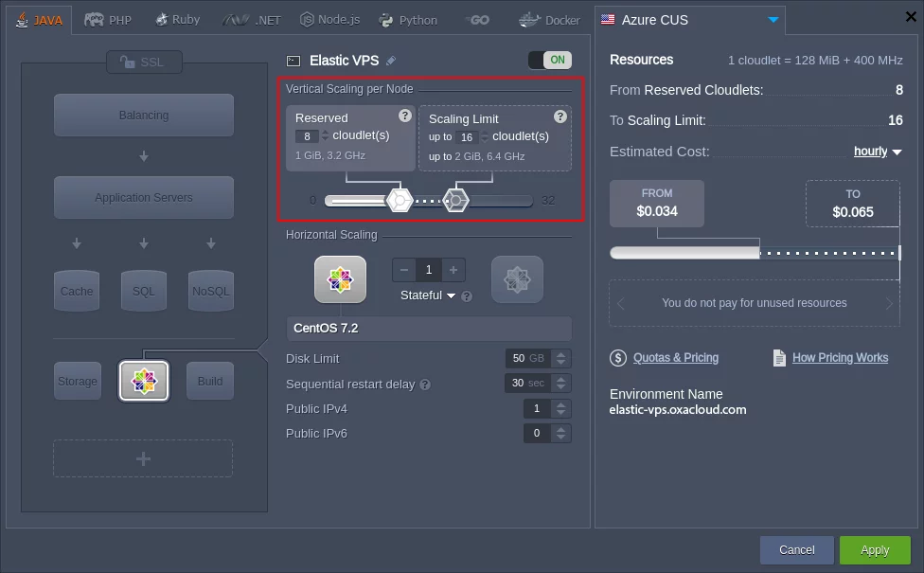Enable the SSL button
Screen dimensions: 924x573
click(144, 62)
